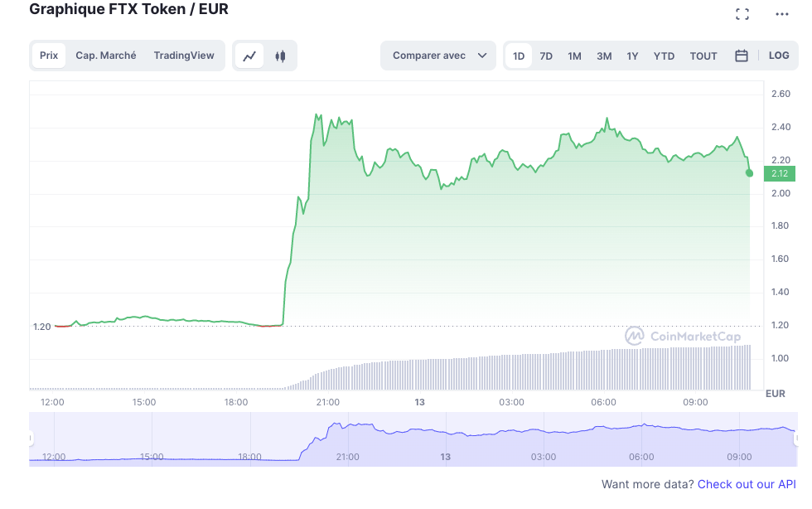Screen dimensions: 812x509
Task: Choose the 7D time range
Action: [546, 56]
